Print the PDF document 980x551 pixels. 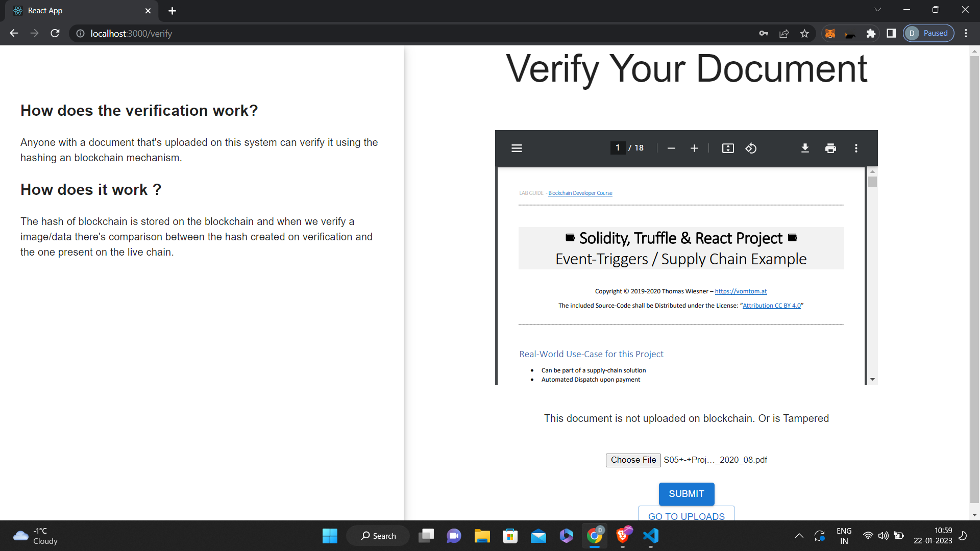click(x=830, y=148)
